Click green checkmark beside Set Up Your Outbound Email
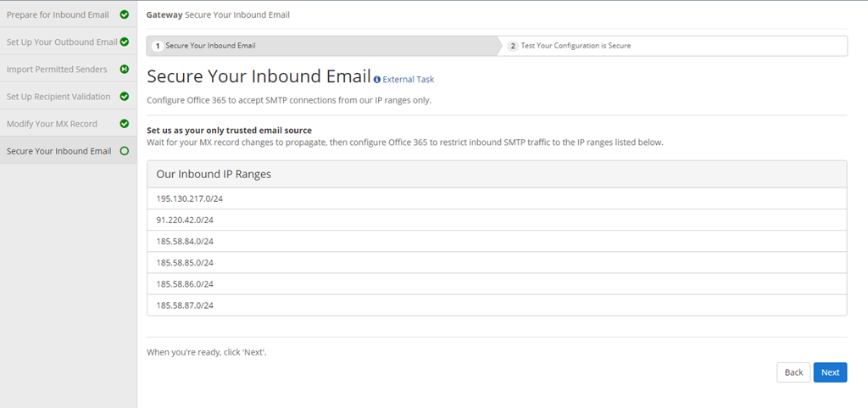The width and height of the screenshot is (868, 408). click(x=125, y=42)
